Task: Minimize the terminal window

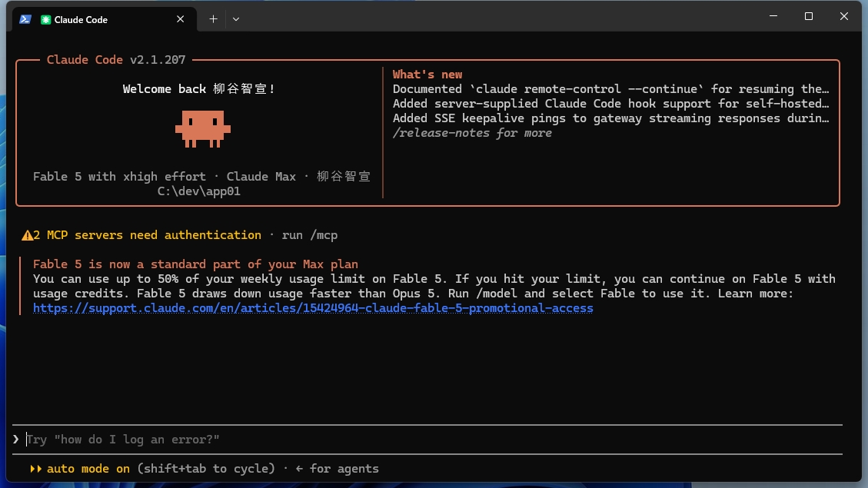Action: (773, 16)
